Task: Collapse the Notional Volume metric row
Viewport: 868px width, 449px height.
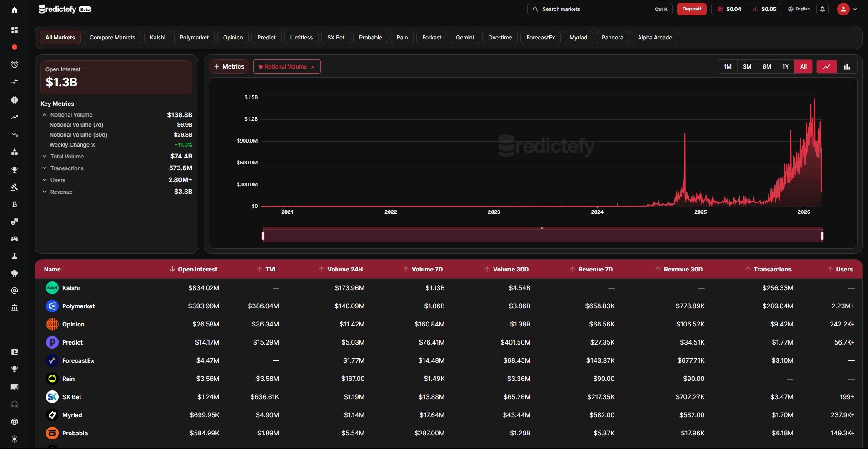Action: (44, 114)
